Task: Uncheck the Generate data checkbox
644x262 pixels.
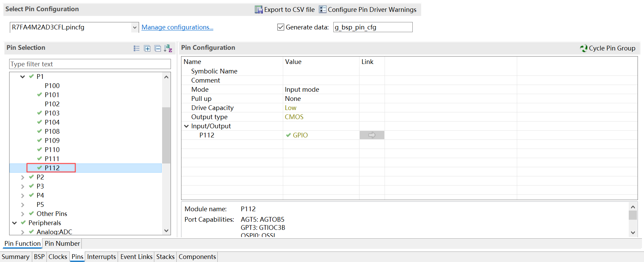Action: click(x=281, y=27)
